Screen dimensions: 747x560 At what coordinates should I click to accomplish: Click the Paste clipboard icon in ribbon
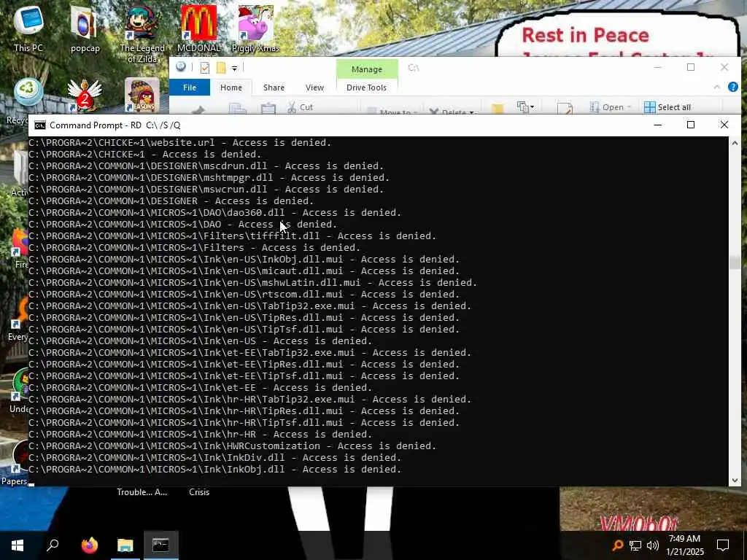pos(268,109)
